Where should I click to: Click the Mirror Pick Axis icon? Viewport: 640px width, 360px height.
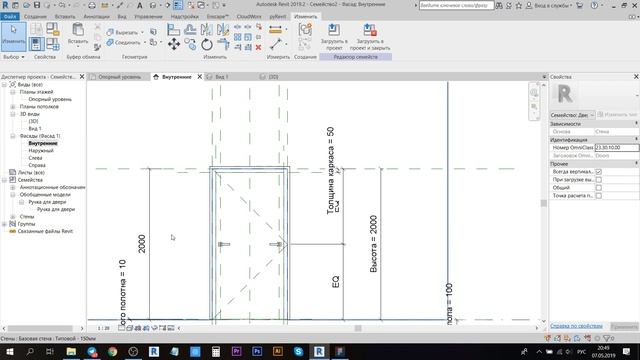pyautogui.click(x=207, y=29)
